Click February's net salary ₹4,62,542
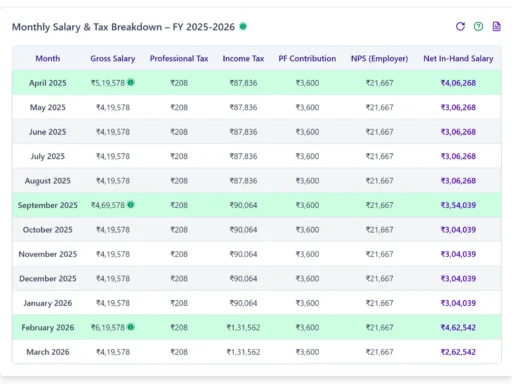512x384 pixels. [458, 327]
